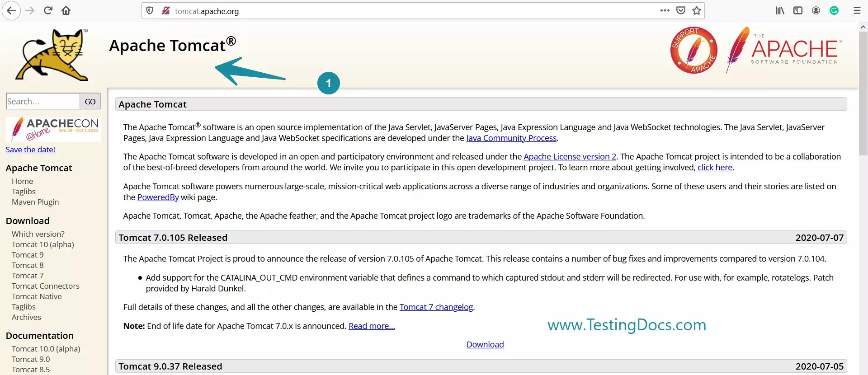868x375 pixels.
Task: Click the Support Apache round badge
Action: (x=694, y=50)
